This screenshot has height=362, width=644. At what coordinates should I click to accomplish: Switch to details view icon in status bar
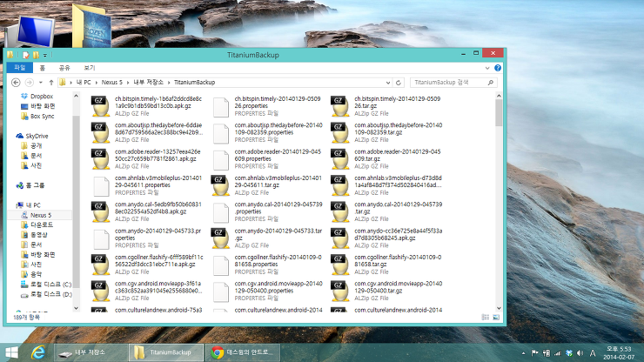(x=485, y=318)
